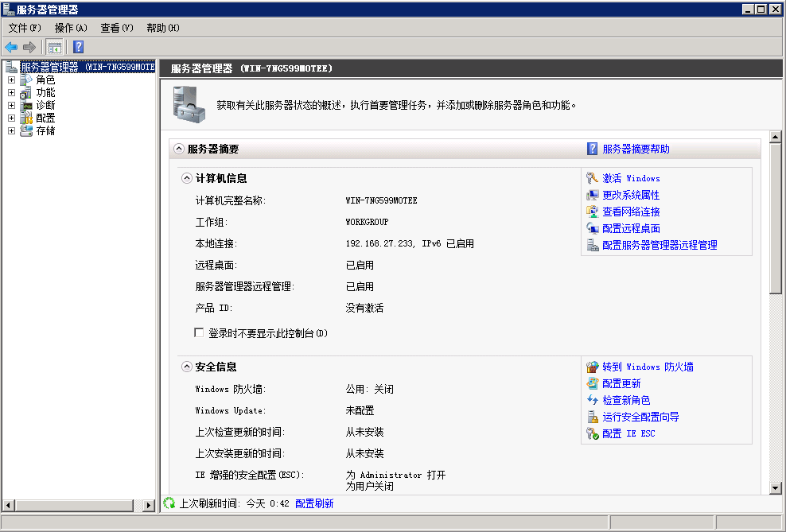Viewport: 786px width, 532px height.
Task: Click the 配置远程桌面 icon
Action: [x=592, y=228]
